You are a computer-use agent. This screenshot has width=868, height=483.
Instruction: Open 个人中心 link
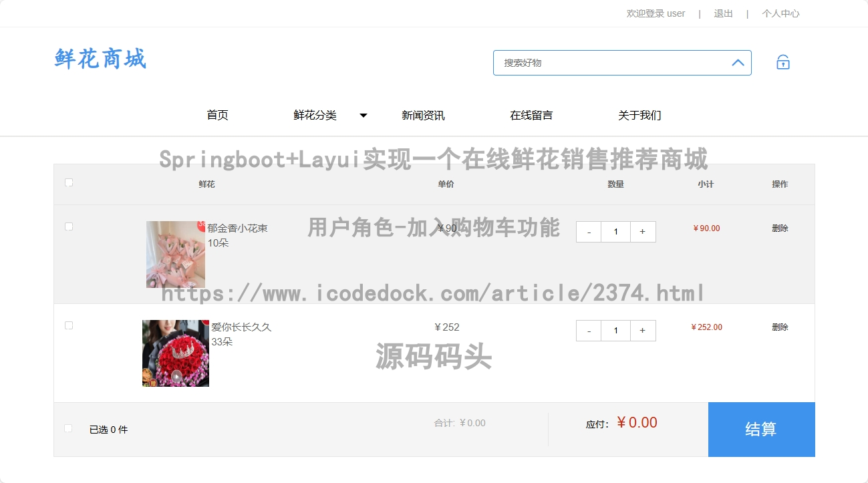click(780, 13)
